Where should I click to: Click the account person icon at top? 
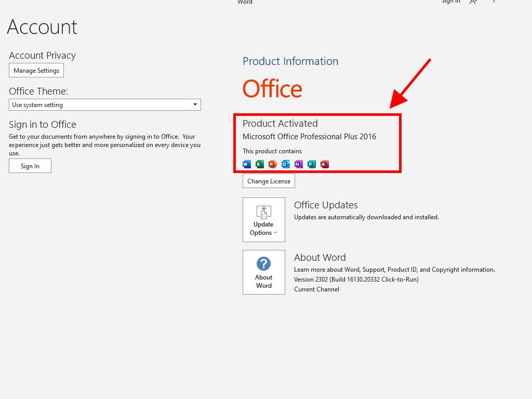473,2
